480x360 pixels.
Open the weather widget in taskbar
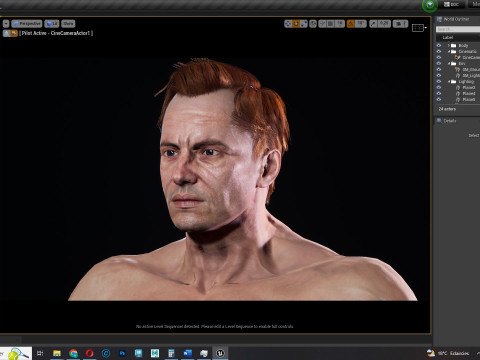tap(448, 353)
